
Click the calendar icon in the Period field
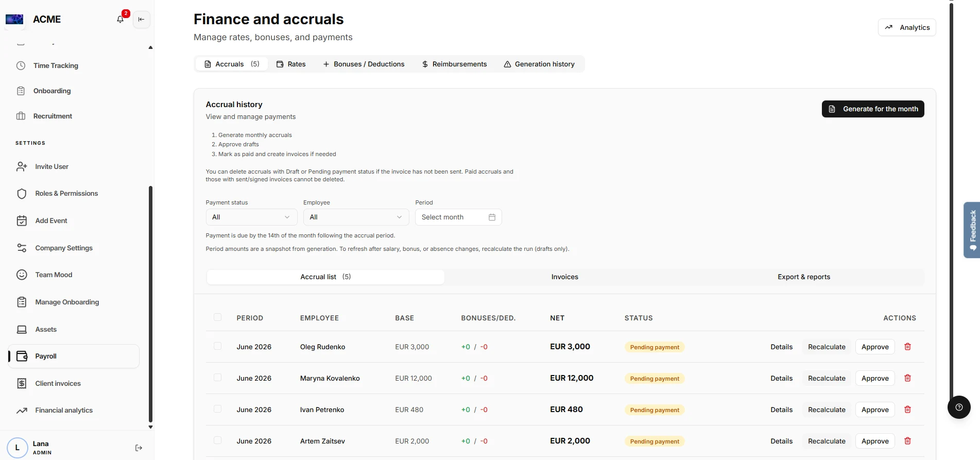[492, 217]
